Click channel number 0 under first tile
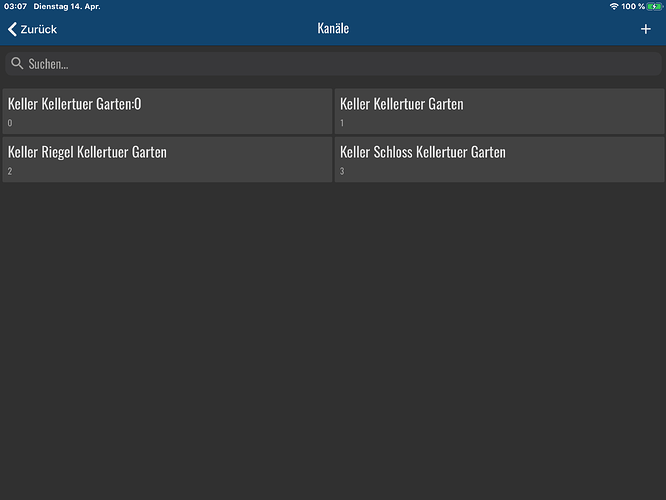The image size is (666, 500). 10,123
